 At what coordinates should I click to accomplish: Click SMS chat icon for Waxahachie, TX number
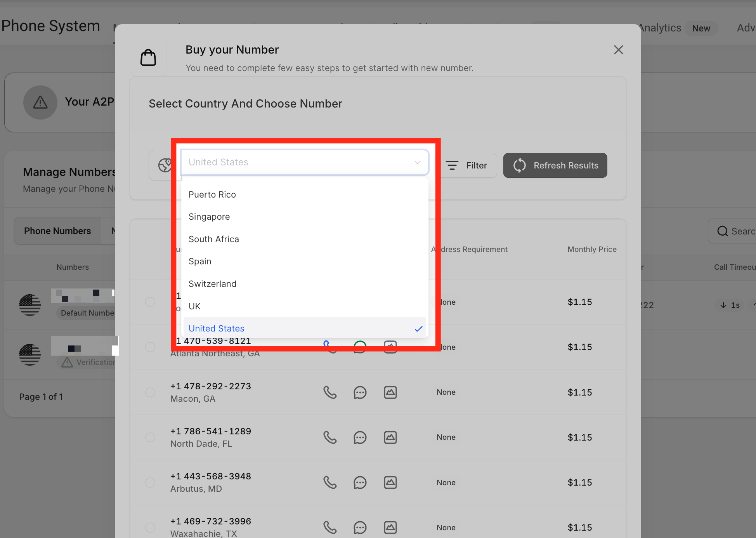point(360,528)
